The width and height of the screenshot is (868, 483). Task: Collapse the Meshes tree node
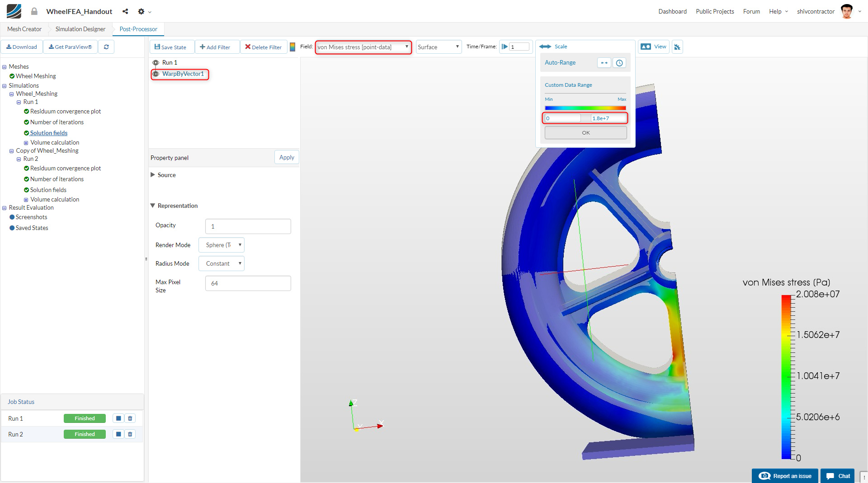coord(5,67)
